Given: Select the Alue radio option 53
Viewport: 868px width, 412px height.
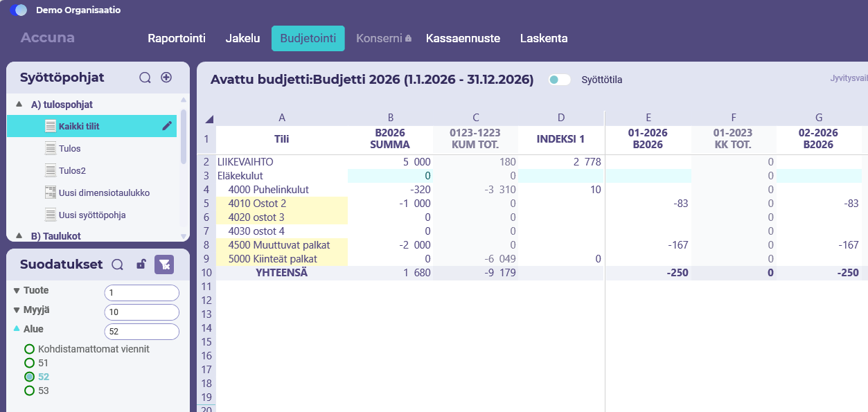Looking at the screenshot, I should (29, 391).
